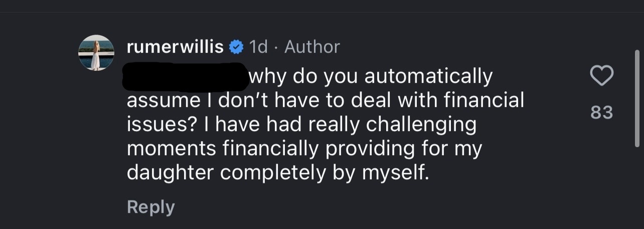The image size is (644, 229).
Task: Open rumerwillis profile picture
Action: click(x=97, y=53)
